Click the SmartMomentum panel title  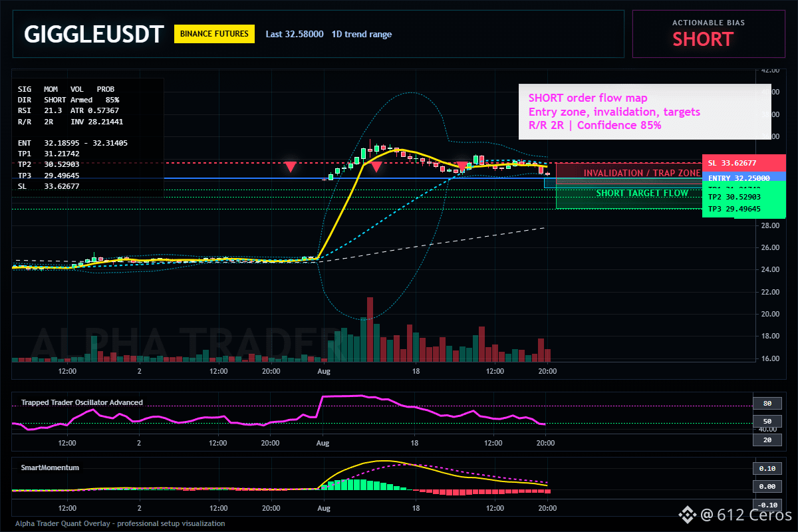pyautogui.click(x=50, y=467)
